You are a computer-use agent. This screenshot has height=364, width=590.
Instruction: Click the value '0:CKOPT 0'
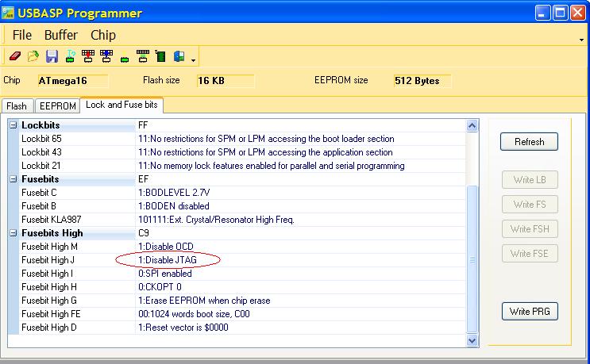tap(160, 287)
